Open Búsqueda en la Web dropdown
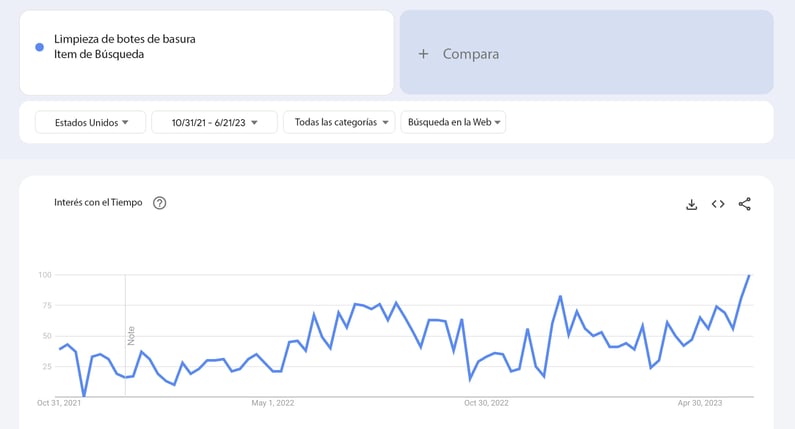The height and width of the screenshot is (429, 795). [x=453, y=122]
